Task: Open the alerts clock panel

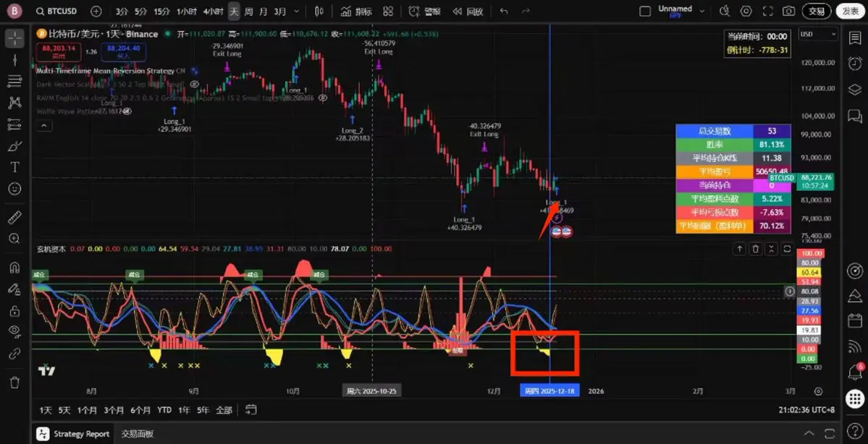Action: click(855, 64)
